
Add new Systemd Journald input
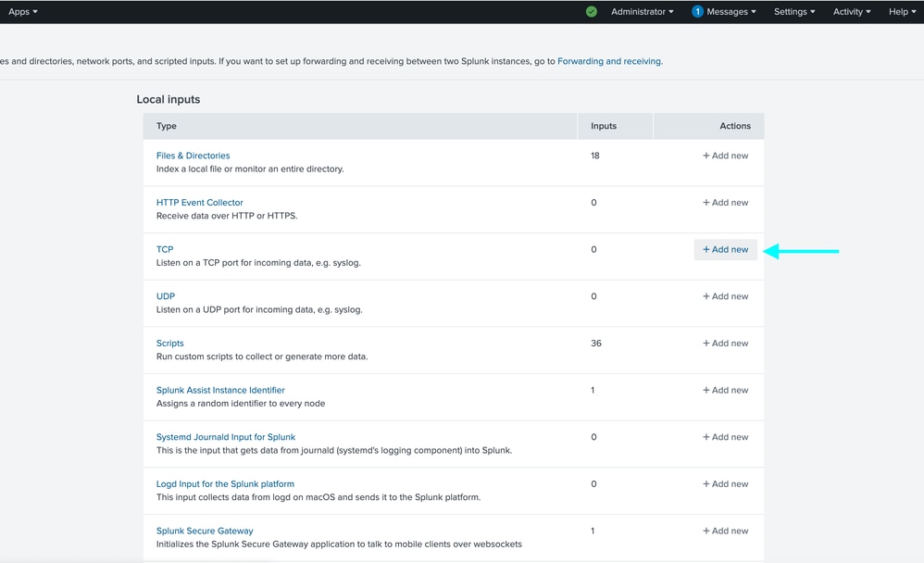click(x=726, y=437)
